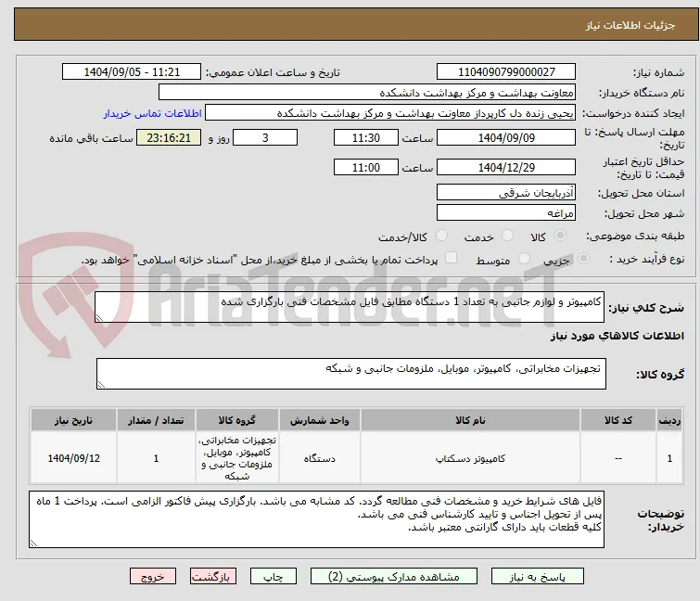Click the چاپ print button
Image resolution: width=700 pixels, height=601 pixels.
(274, 577)
